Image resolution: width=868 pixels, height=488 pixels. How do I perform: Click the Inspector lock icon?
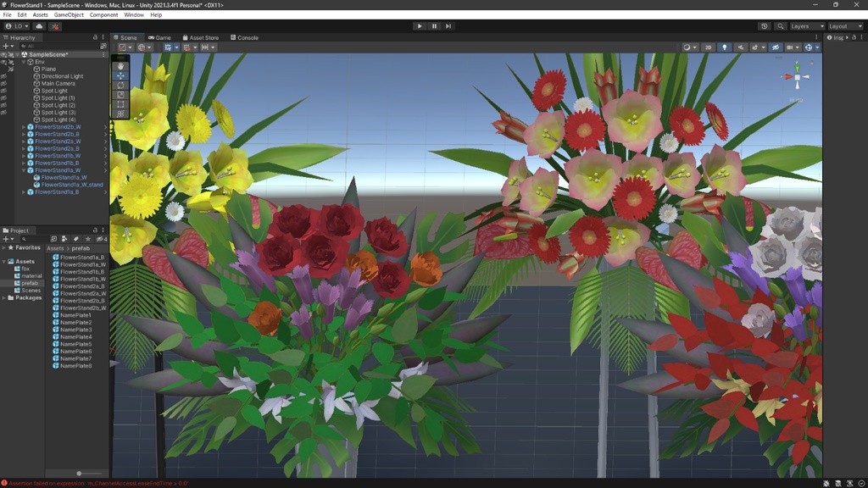pos(854,37)
